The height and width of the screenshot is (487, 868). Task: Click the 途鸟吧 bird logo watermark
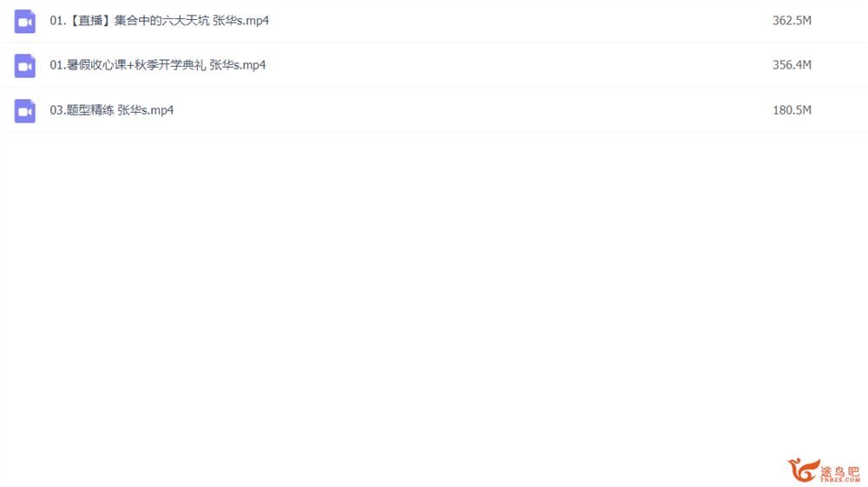tap(804, 471)
